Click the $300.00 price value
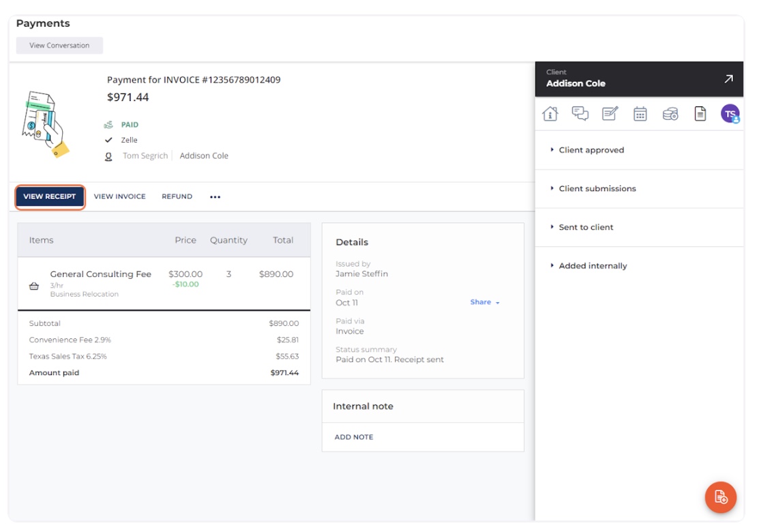 click(185, 274)
